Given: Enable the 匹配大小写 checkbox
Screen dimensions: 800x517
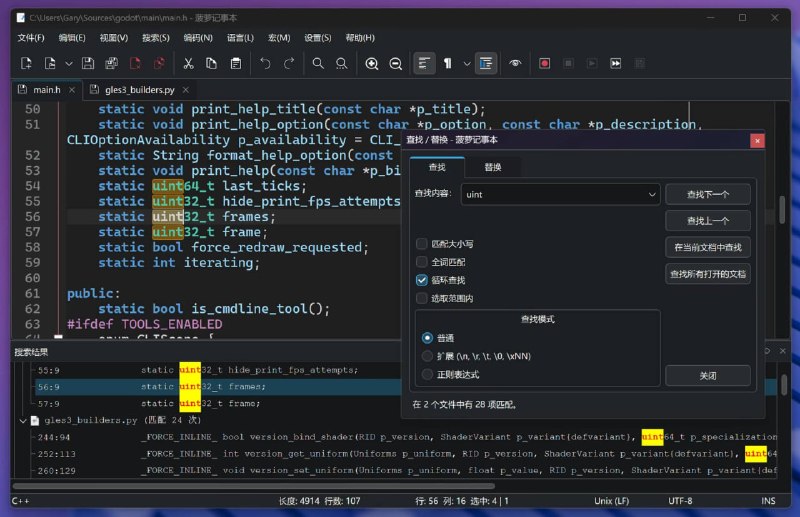Looking at the screenshot, I should [x=421, y=244].
